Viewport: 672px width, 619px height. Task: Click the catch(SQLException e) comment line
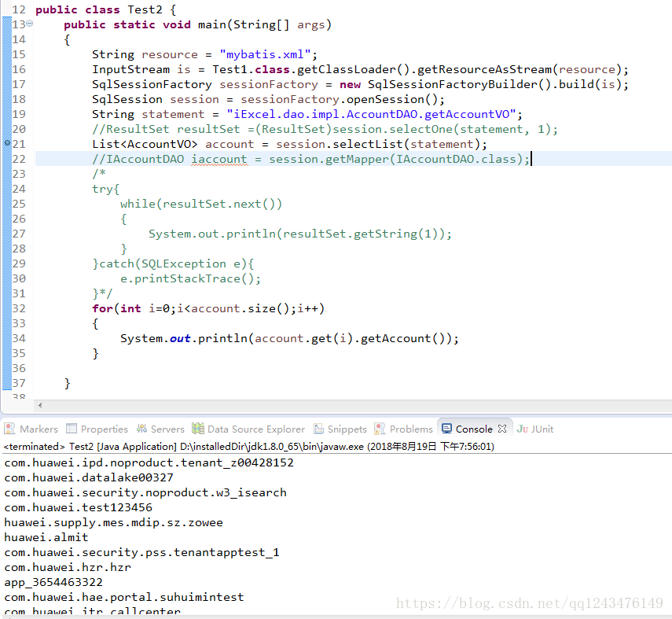pyautogui.click(x=173, y=263)
